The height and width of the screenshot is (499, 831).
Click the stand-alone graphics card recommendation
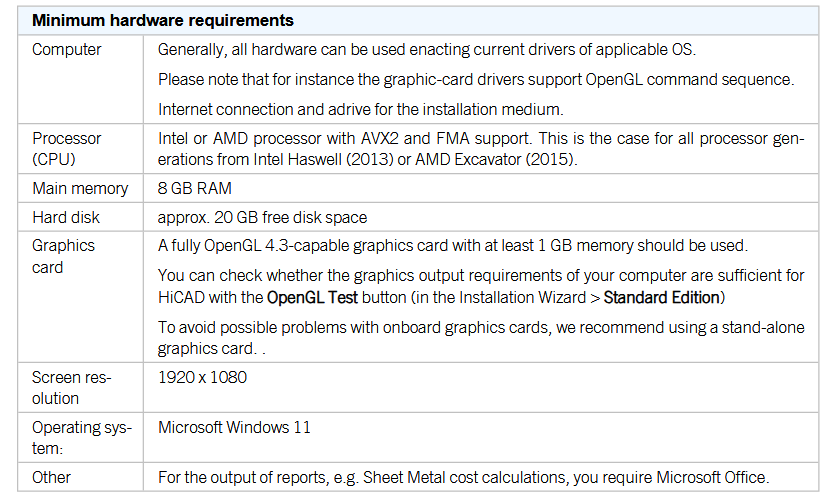[481, 338]
